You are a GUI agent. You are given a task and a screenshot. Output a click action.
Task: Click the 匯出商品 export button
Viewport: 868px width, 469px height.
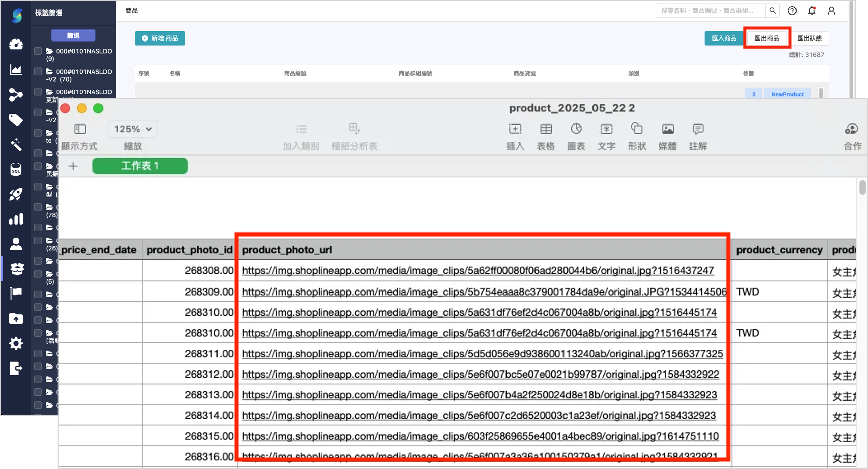[766, 38]
